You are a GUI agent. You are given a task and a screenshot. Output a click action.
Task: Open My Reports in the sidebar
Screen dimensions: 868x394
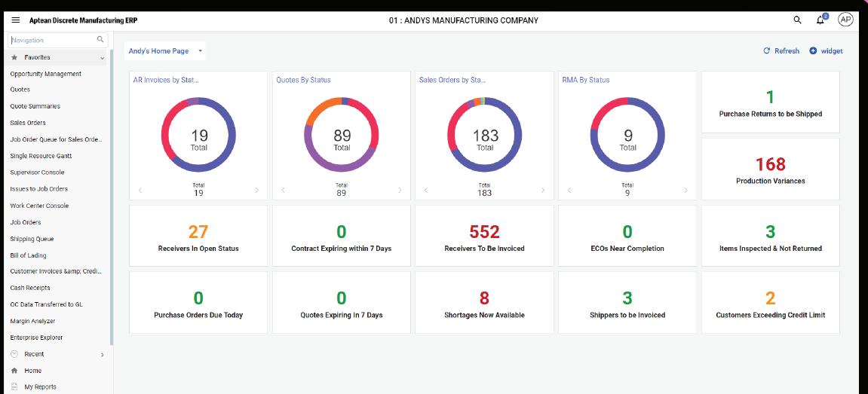[41, 386]
